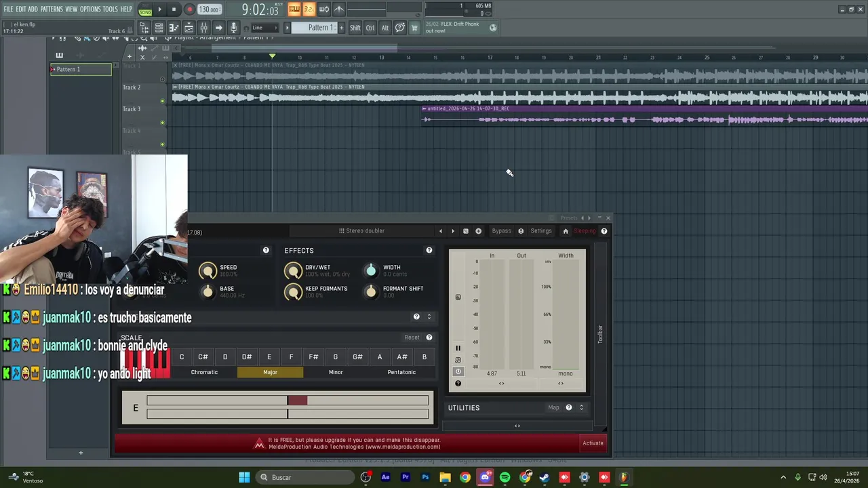Select the Pentatonic scale
This screenshot has width=868, height=488.
tap(401, 372)
